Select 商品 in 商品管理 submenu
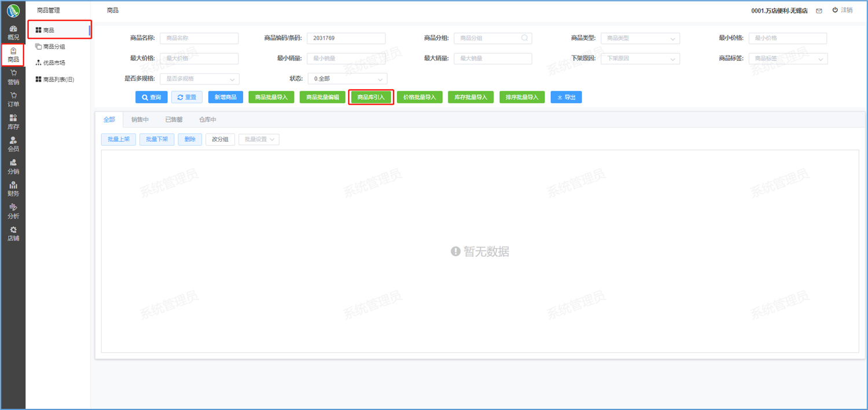868x410 pixels. pyautogui.click(x=59, y=30)
